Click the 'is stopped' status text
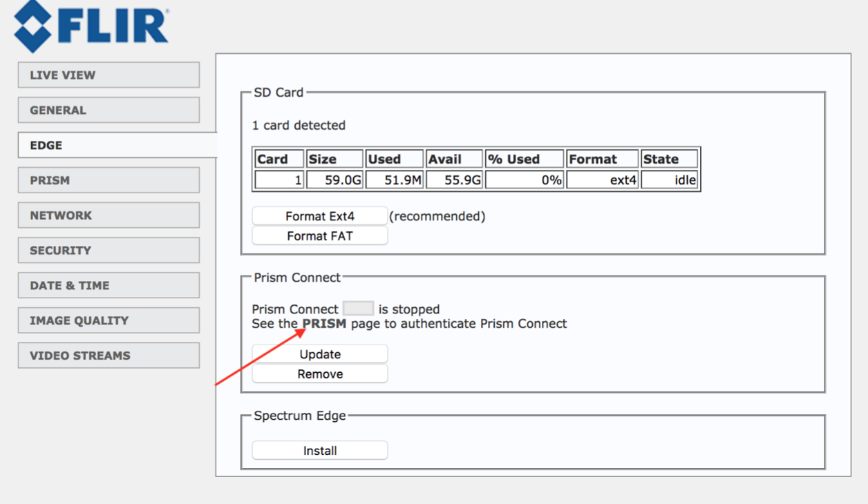This screenshot has height=504, width=868. (409, 309)
